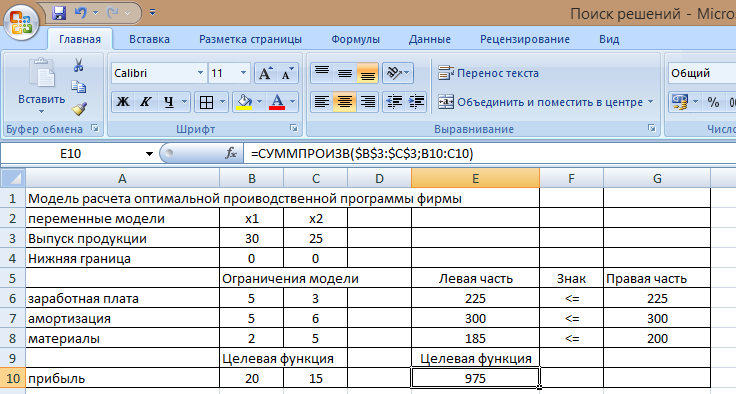Click the fx insert function icon
This screenshot has width=736, height=394.
coord(231,153)
